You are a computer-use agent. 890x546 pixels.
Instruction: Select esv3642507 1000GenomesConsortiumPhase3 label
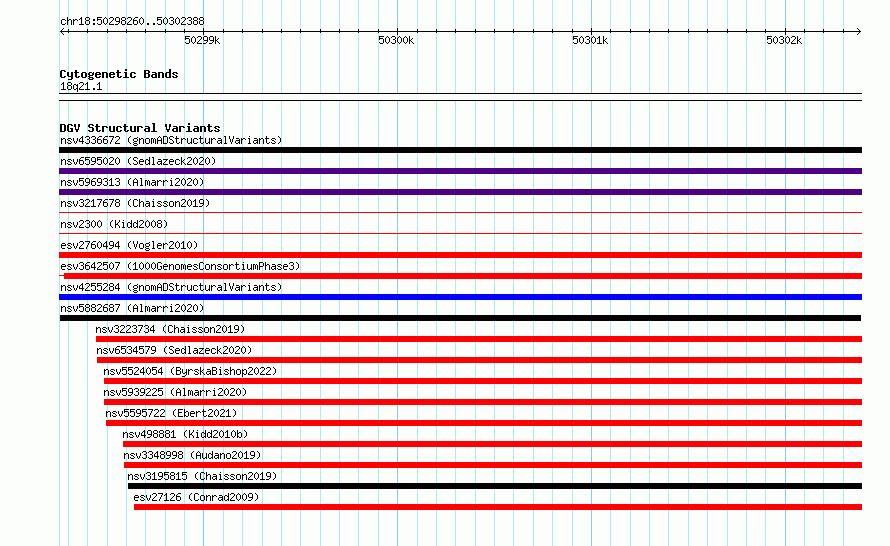tap(180, 266)
